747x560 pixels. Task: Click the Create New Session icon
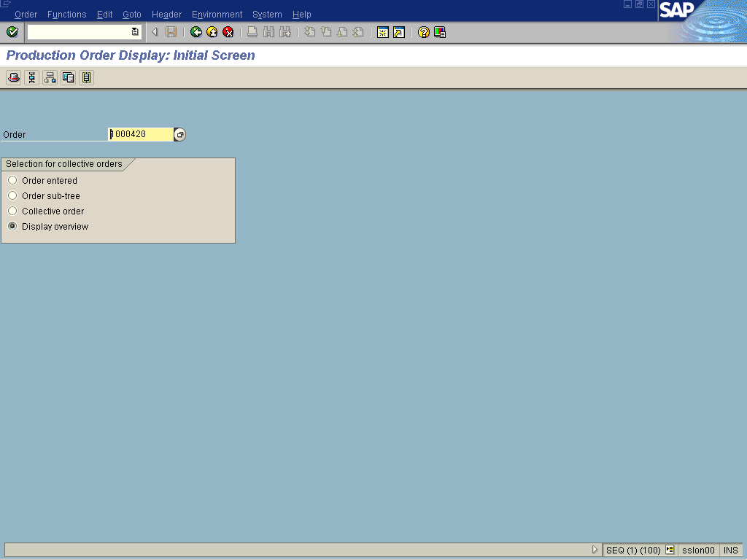382,32
